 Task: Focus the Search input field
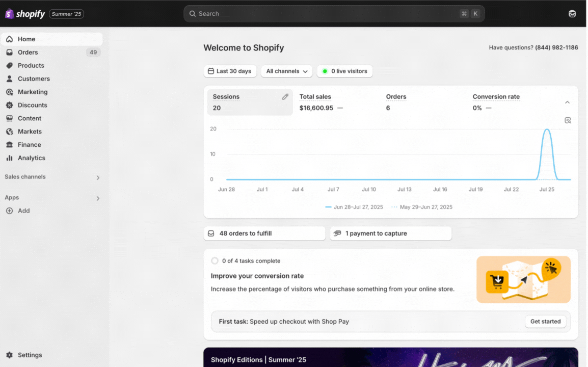[334, 14]
